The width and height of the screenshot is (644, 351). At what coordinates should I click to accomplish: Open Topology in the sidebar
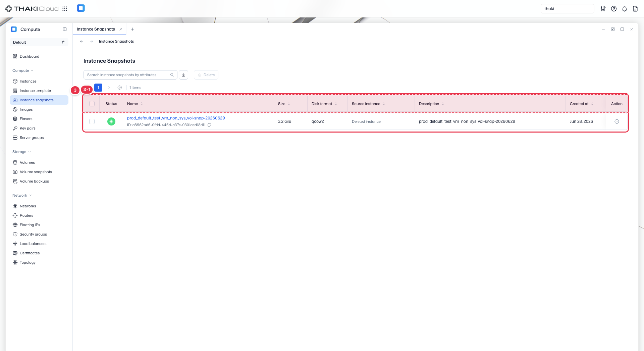pyautogui.click(x=39, y=262)
